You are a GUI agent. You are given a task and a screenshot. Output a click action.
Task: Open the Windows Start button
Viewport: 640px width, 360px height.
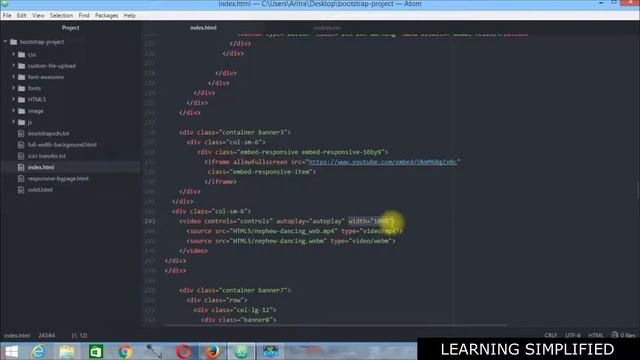pyautogui.click(x=11, y=351)
